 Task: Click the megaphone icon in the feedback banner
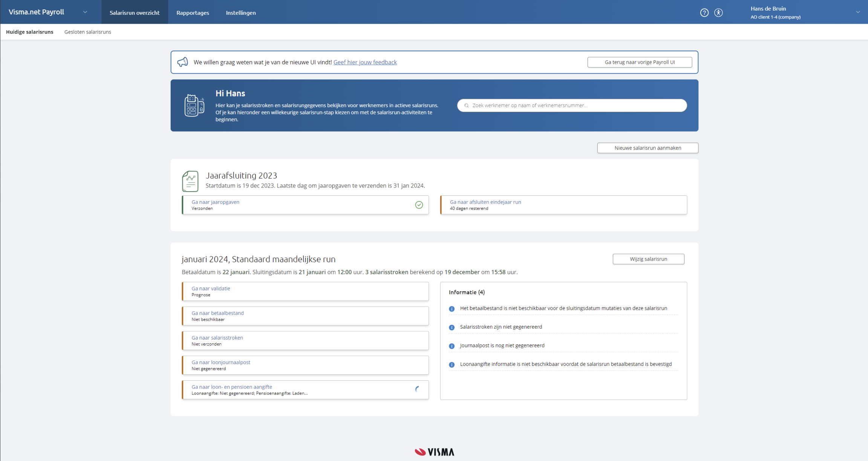coord(183,62)
